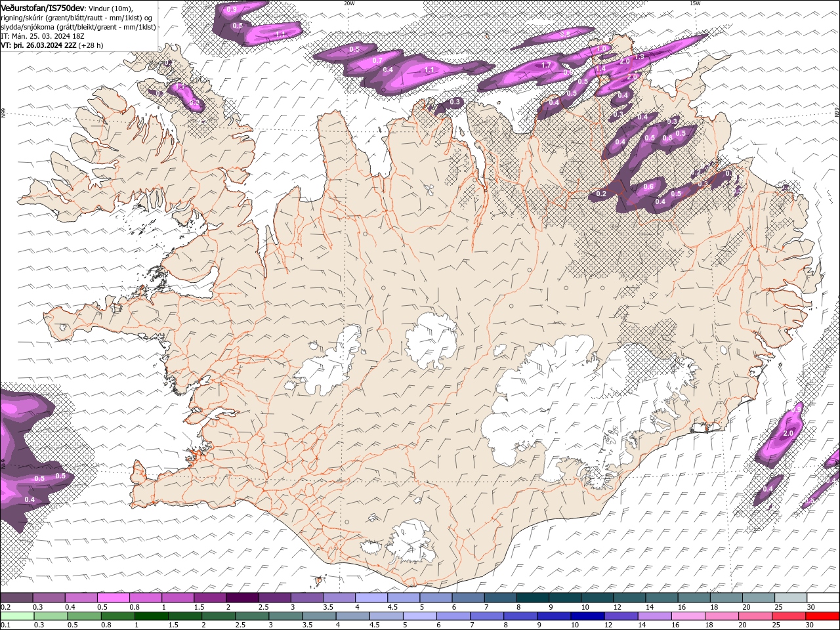Select the pink 16 swatch in rain legend
Image resolution: width=840 pixels, height=630 pixels.
[687, 616]
